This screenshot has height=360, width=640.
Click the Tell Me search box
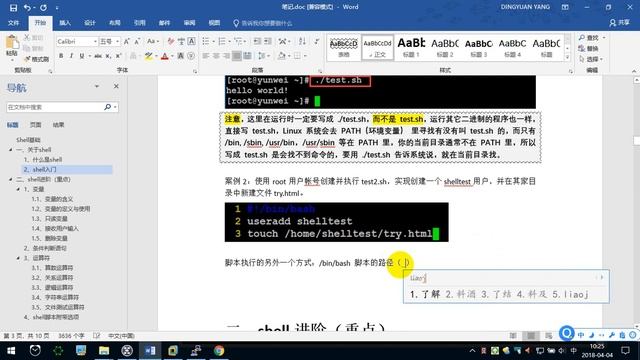[x=263, y=23]
